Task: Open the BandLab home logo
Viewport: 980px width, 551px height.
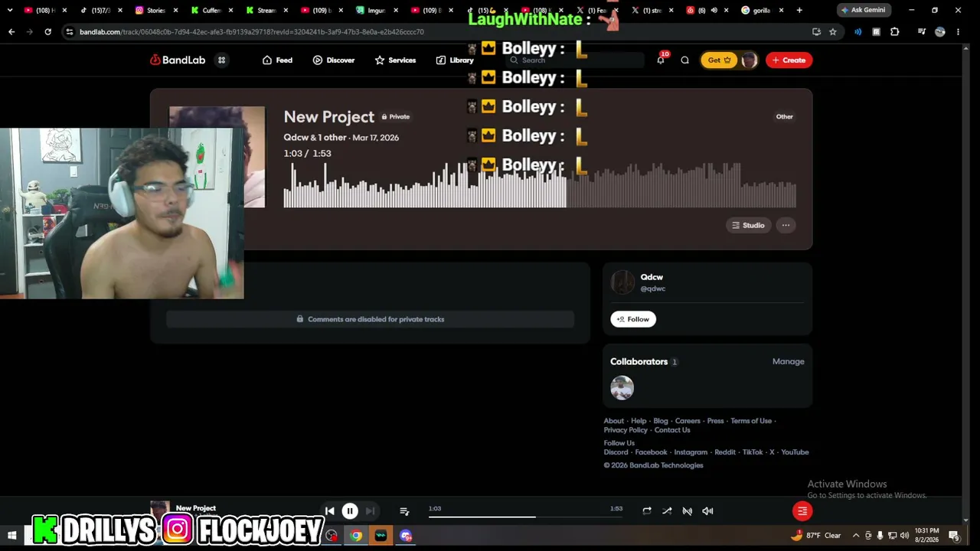Action: (x=178, y=60)
